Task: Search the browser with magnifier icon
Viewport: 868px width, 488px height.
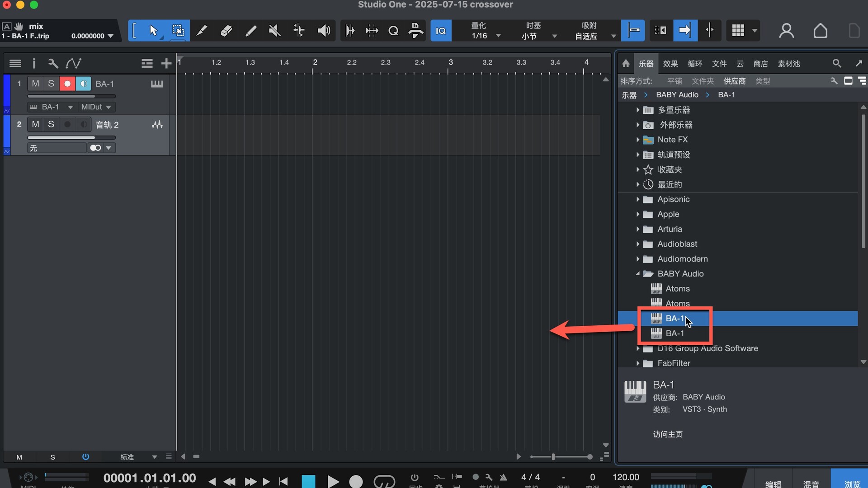Action: (837, 64)
